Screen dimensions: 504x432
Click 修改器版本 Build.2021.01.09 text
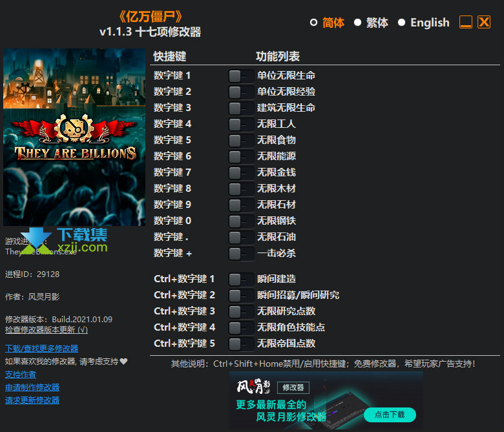tap(59, 319)
